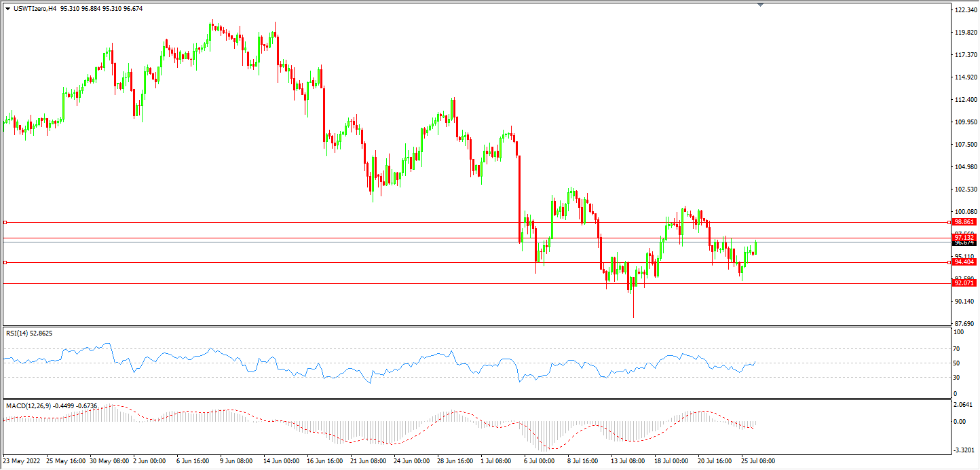Select the 98.861 red price label
The height and width of the screenshot is (470, 980).
point(964,222)
